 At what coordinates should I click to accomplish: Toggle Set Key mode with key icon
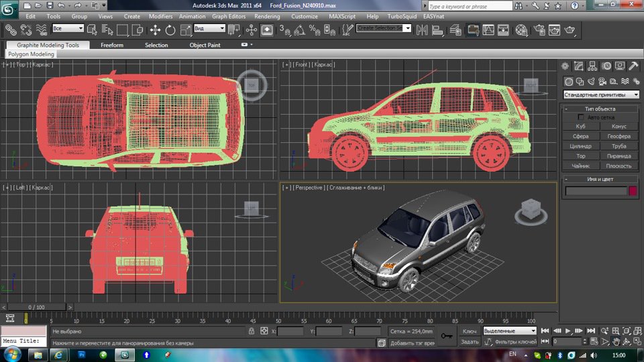[447, 336]
